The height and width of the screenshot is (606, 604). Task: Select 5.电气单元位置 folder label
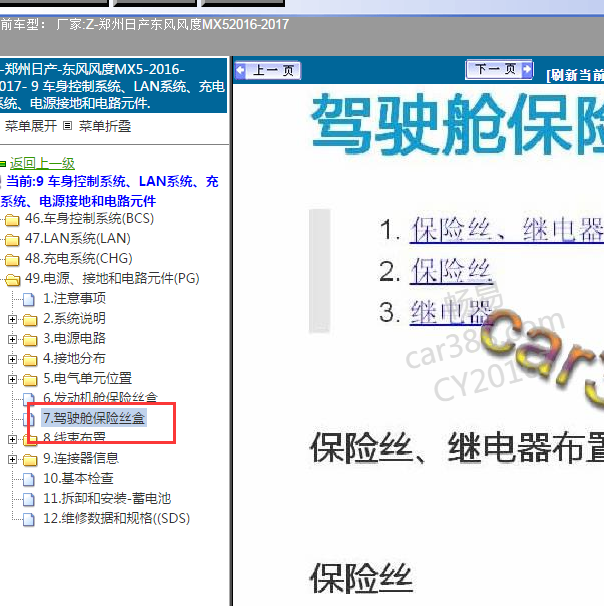87,378
